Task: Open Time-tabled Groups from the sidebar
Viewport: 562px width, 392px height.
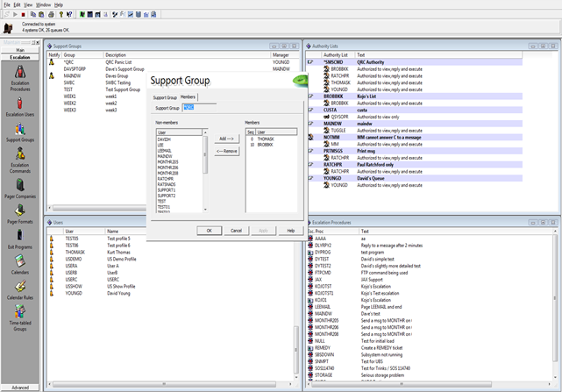Action: [19, 315]
